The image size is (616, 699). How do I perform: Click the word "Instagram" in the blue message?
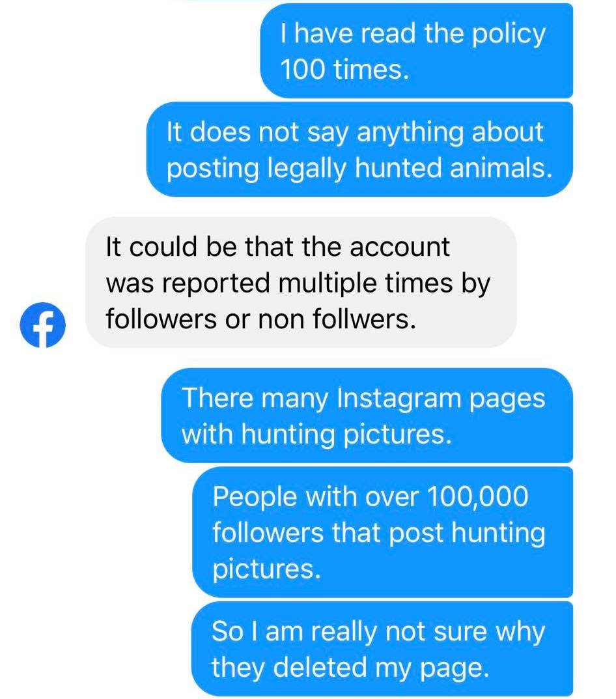coord(399,397)
